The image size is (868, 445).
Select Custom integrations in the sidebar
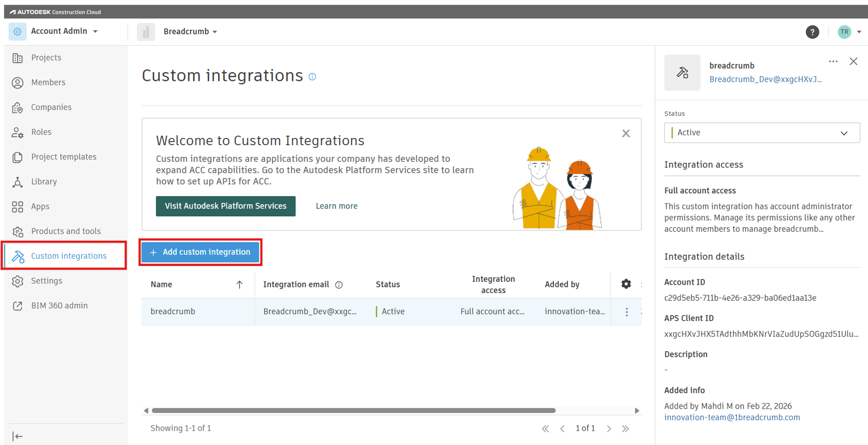(69, 256)
